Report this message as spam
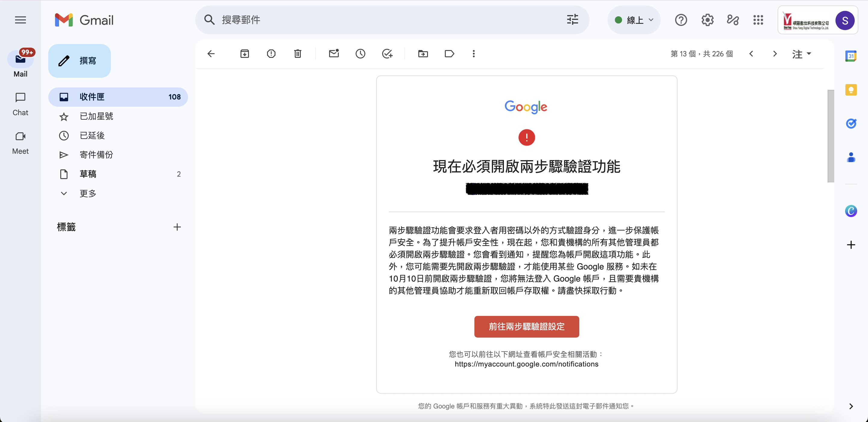868x422 pixels. [271, 54]
